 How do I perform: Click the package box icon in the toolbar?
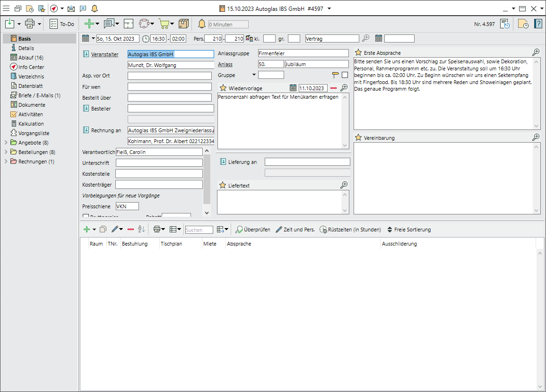coord(184,24)
